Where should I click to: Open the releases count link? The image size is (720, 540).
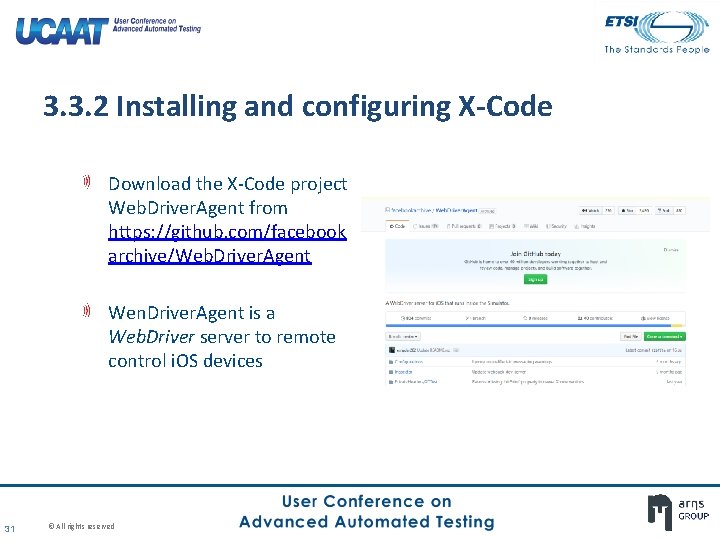[x=535, y=318]
